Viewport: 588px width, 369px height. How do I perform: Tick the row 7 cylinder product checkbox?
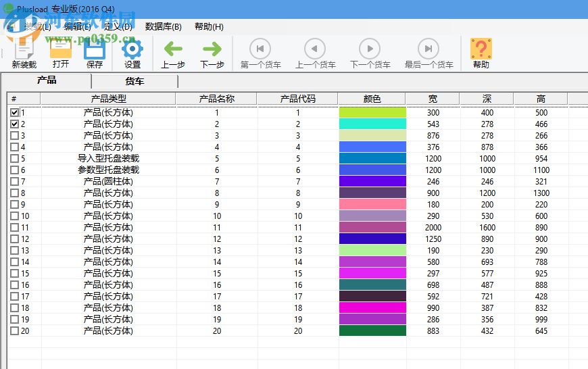click(14, 182)
